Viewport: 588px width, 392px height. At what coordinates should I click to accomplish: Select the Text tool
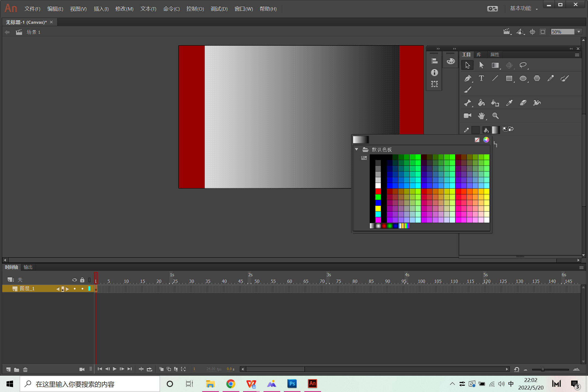point(481,78)
